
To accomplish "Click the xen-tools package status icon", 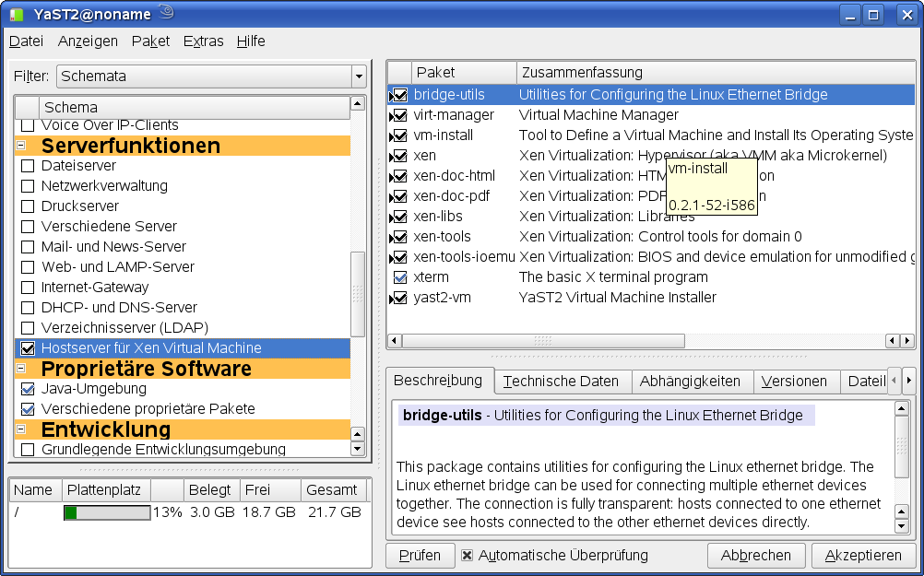I will [x=399, y=237].
